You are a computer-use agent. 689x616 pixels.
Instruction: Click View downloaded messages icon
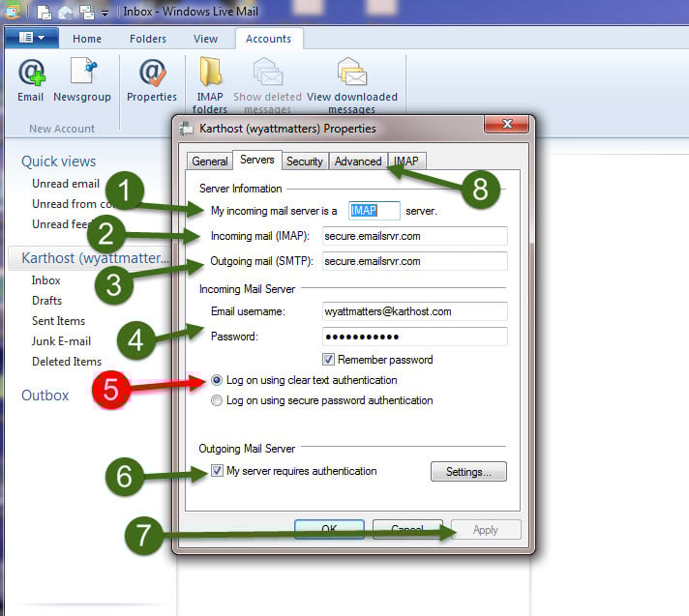coord(352,72)
